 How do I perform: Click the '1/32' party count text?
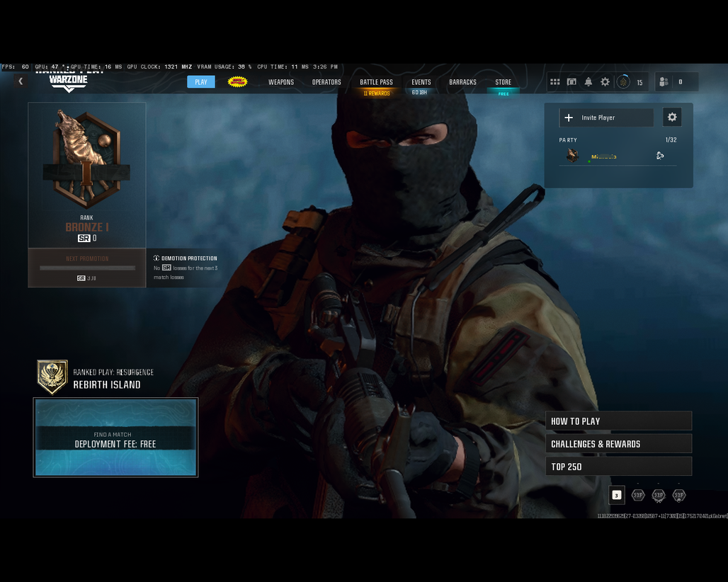click(671, 139)
